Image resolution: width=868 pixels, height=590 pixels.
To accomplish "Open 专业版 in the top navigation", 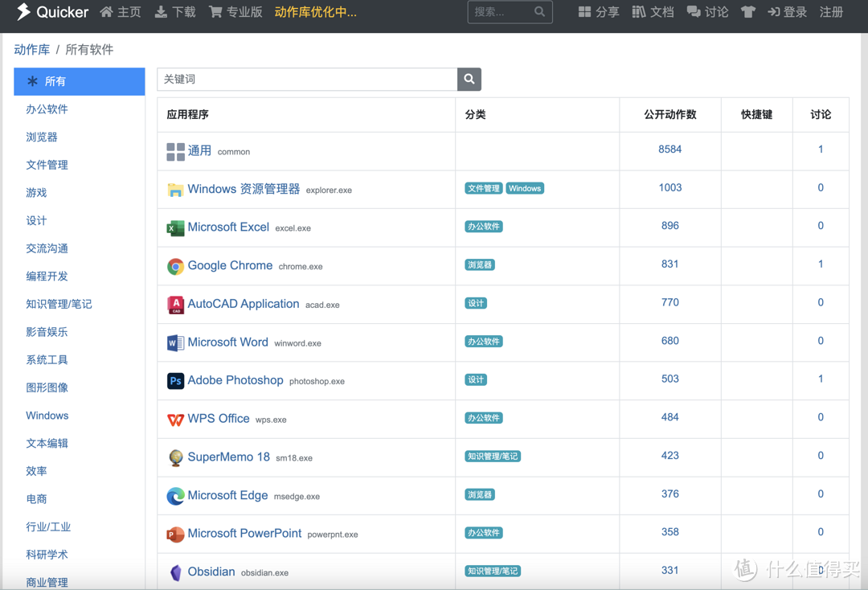I will point(235,11).
